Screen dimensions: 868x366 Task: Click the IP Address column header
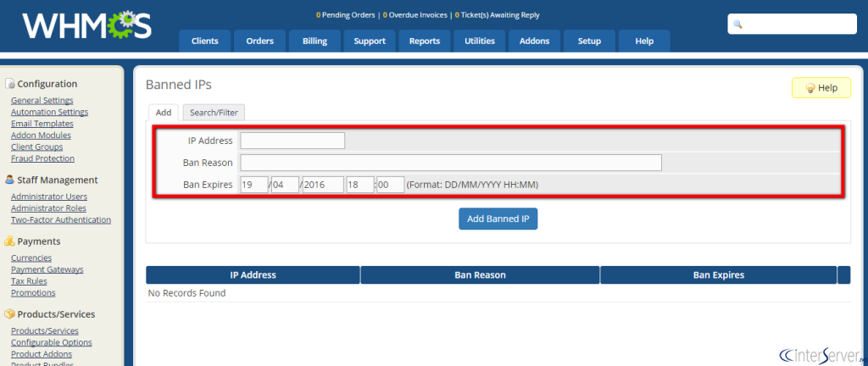point(253,274)
